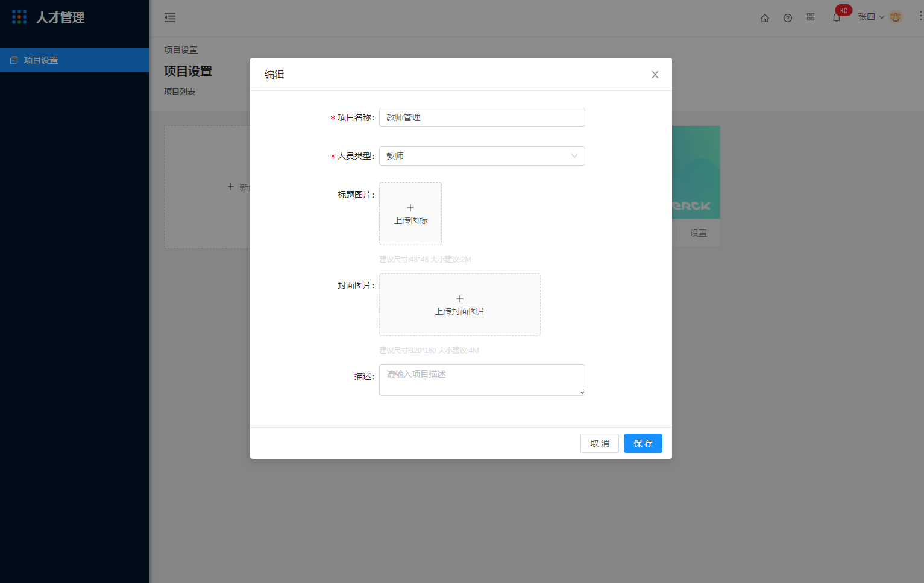Open the 张四 user dropdown
Viewport: 924px width, 583px height.
871,17
